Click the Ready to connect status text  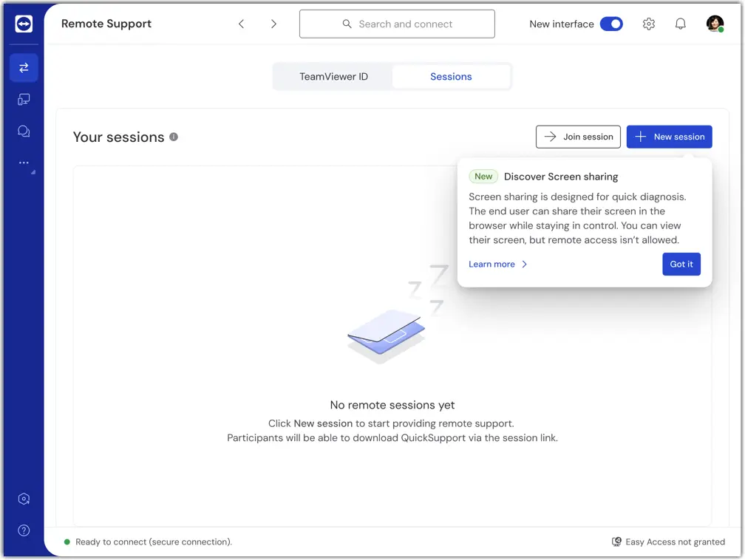pyautogui.click(x=154, y=542)
